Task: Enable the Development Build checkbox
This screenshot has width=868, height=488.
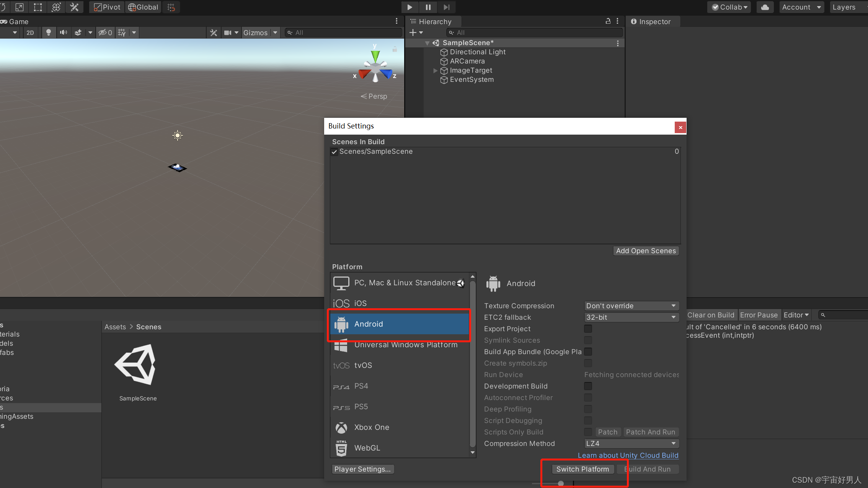Action: pyautogui.click(x=588, y=386)
